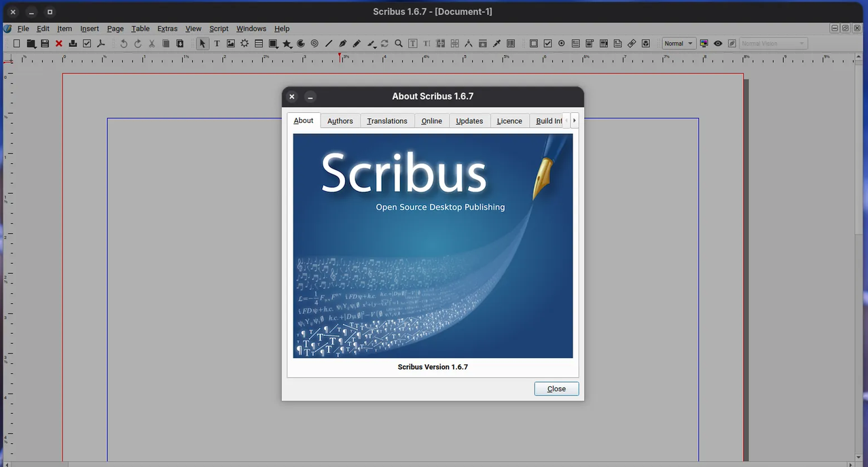Click the PDF List Box icon

pyautogui.click(x=603, y=44)
